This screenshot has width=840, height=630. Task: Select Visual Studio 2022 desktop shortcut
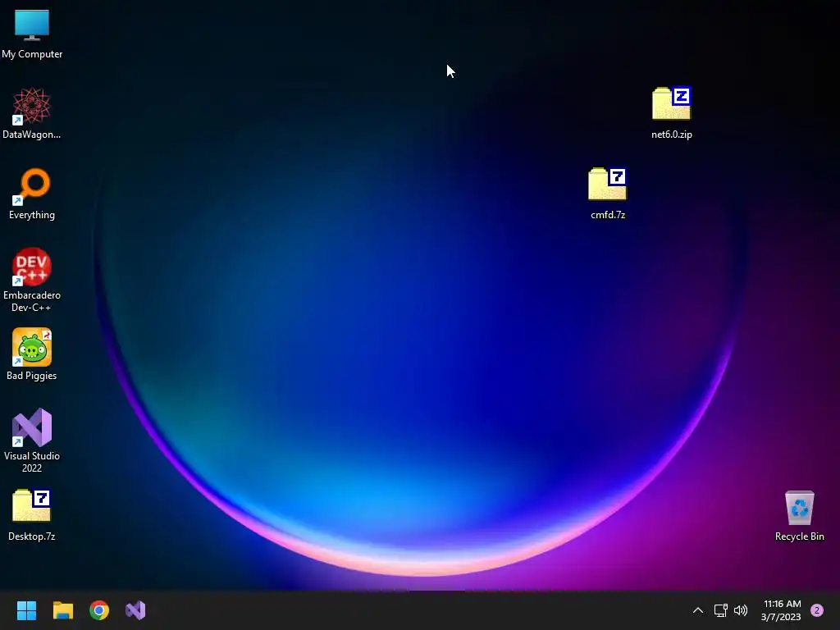[32, 427]
